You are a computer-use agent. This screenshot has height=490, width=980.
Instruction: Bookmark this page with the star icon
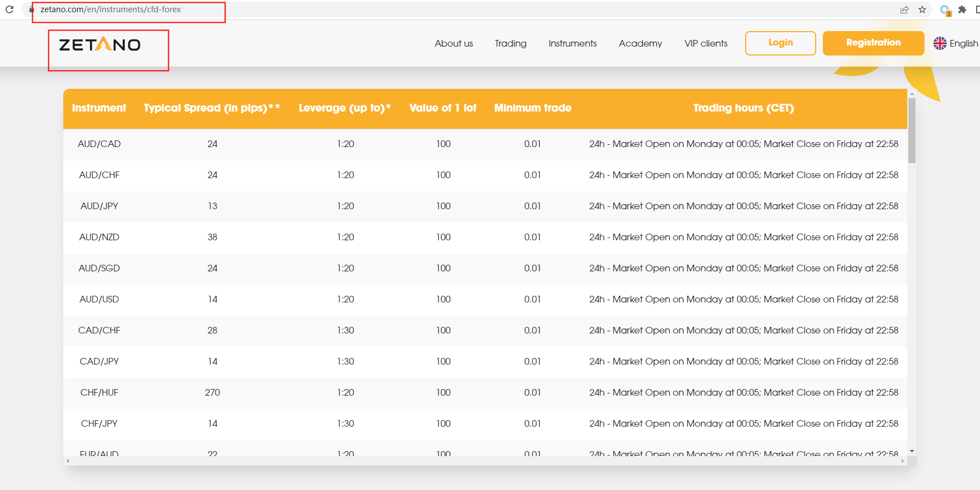point(922,9)
